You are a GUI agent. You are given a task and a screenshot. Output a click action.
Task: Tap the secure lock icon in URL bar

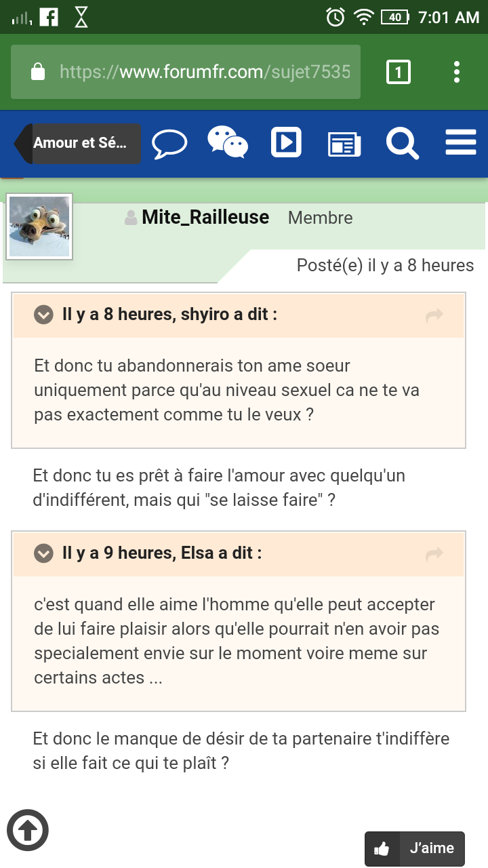point(38,72)
